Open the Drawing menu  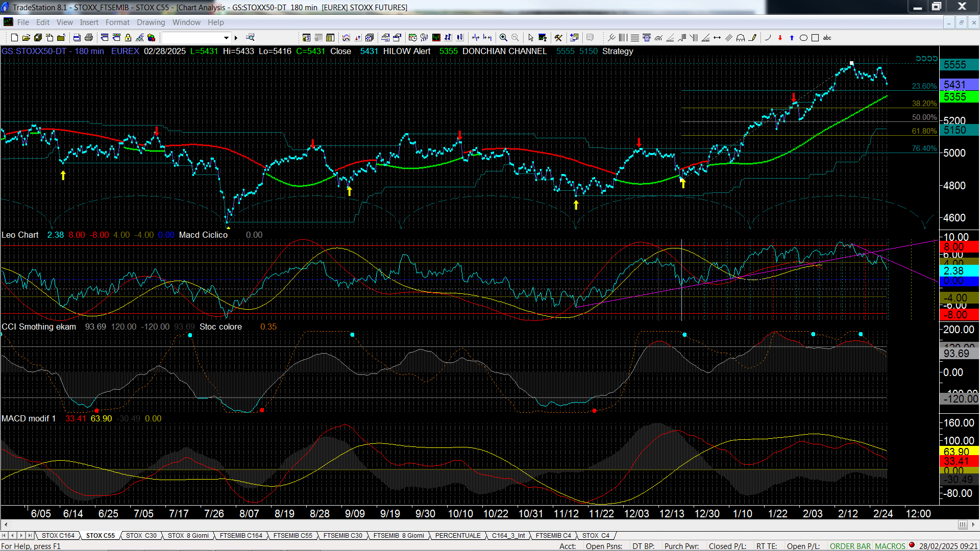coord(151,22)
